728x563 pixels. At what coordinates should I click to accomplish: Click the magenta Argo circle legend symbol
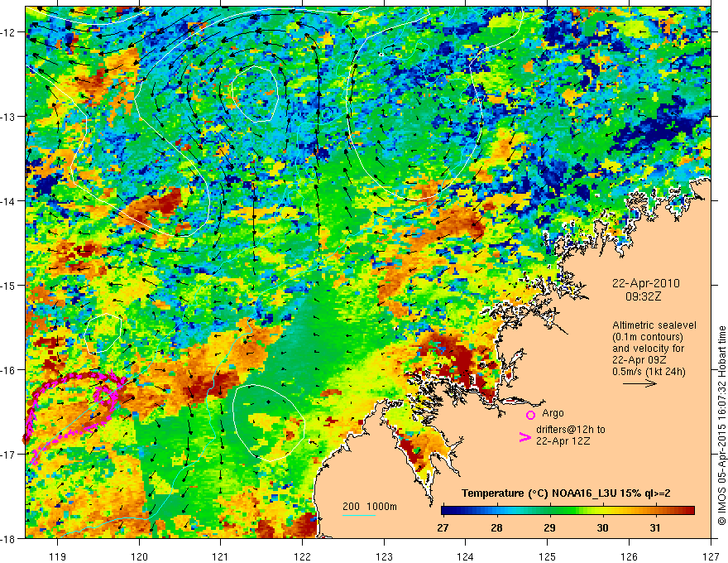point(530,415)
